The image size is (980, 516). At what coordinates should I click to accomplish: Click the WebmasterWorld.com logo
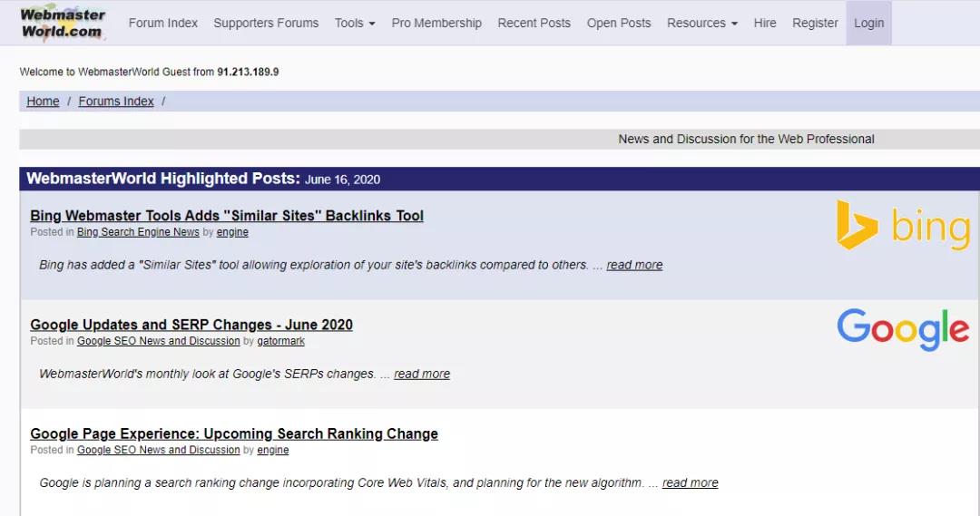63,23
